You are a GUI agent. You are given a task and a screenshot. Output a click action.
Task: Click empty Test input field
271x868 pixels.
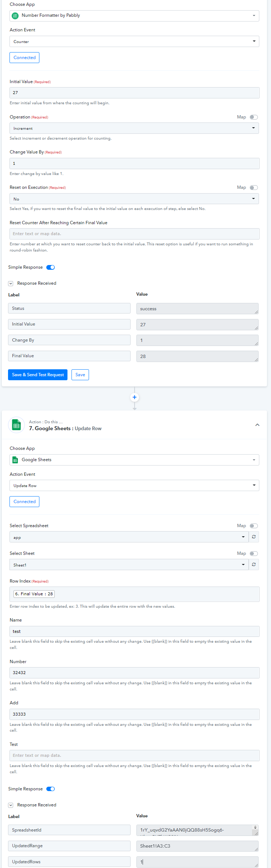[135, 755]
